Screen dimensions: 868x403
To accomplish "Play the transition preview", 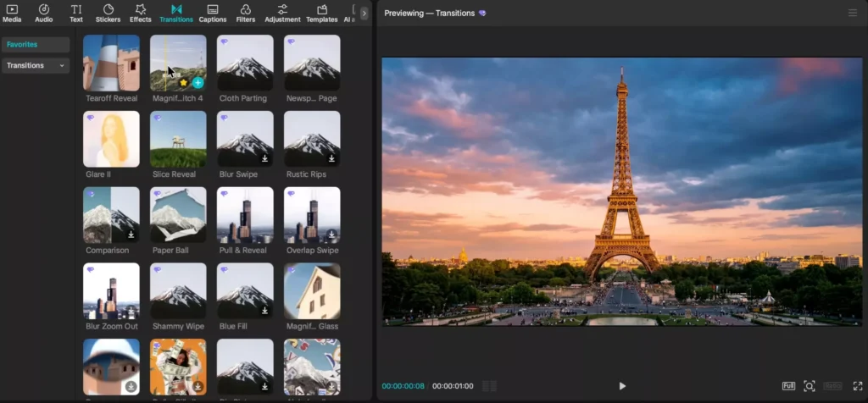I will tap(621, 386).
